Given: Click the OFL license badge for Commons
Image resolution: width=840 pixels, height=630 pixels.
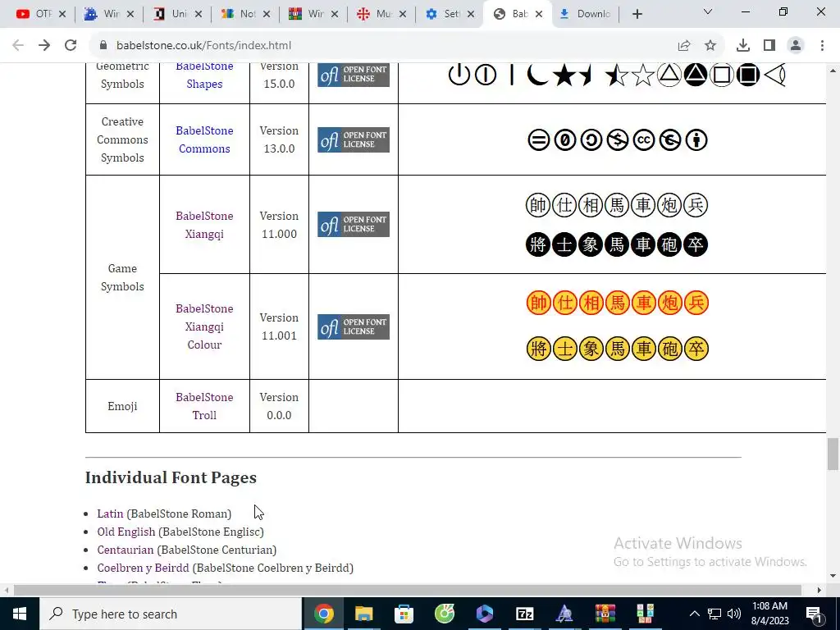Looking at the screenshot, I should tap(354, 139).
